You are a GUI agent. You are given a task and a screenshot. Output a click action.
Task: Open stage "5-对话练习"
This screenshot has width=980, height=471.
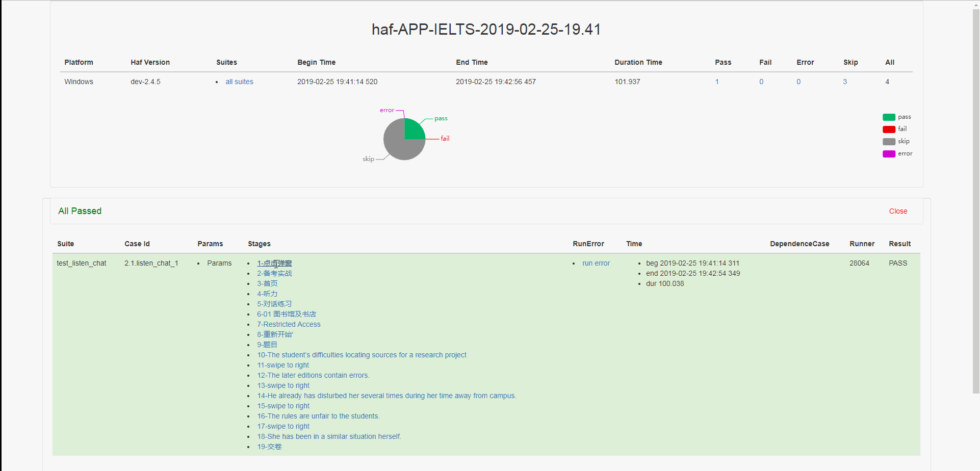tap(274, 304)
